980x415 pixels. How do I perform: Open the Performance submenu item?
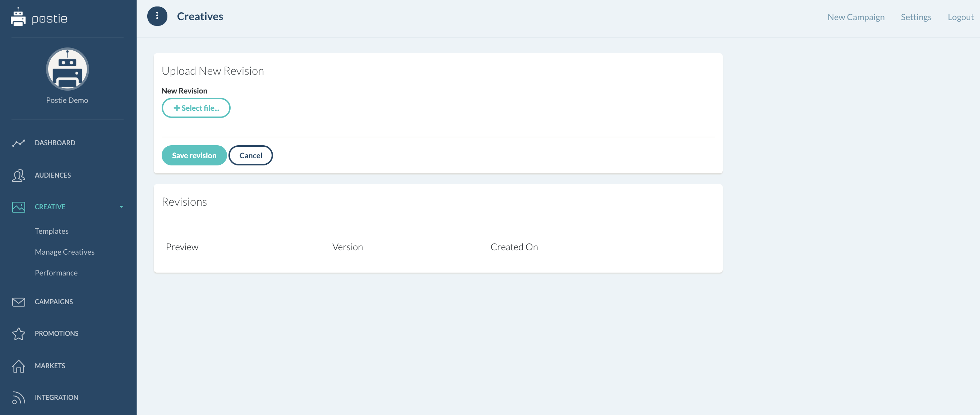[56, 273]
